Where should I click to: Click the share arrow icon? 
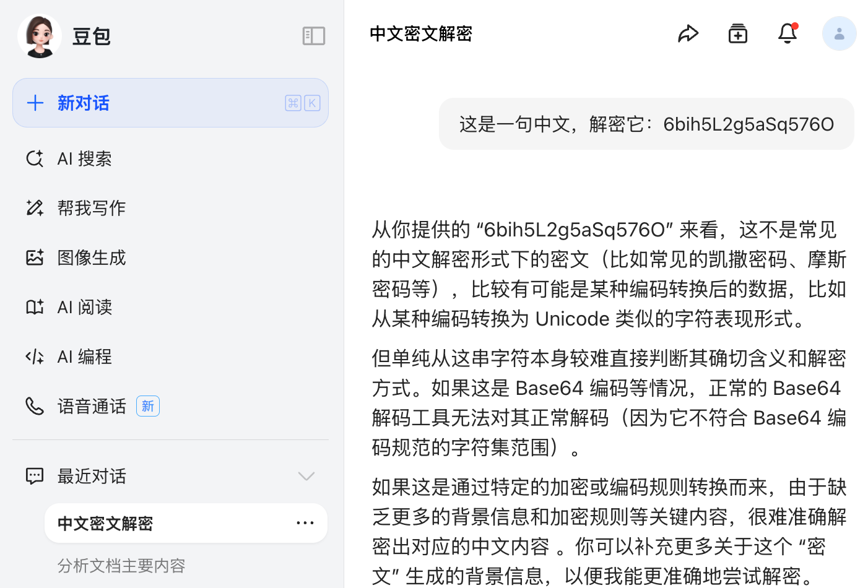[x=688, y=33]
